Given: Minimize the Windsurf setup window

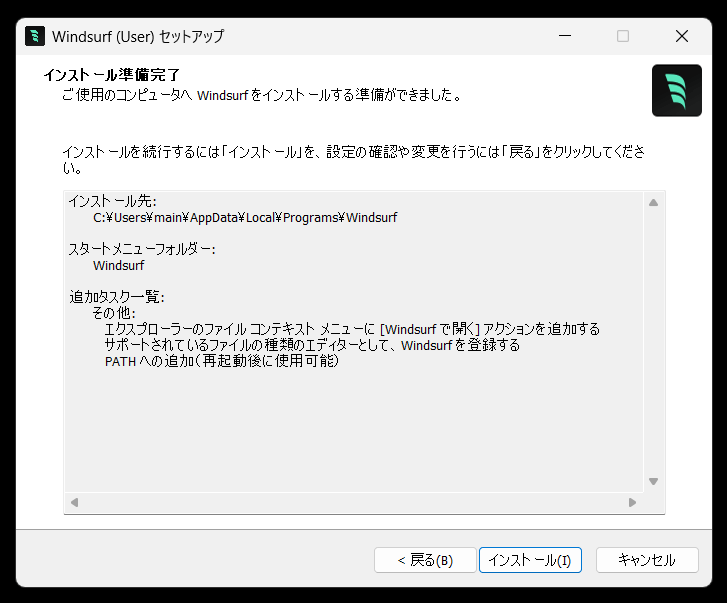Looking at the screenshot, I should point(565,36).
